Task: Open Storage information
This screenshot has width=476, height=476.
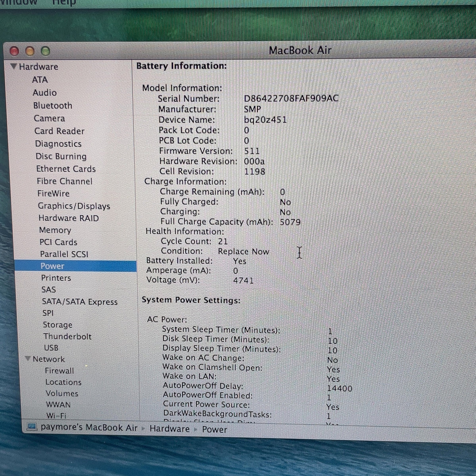Action: pyautogui.click(x=58, y=325)
